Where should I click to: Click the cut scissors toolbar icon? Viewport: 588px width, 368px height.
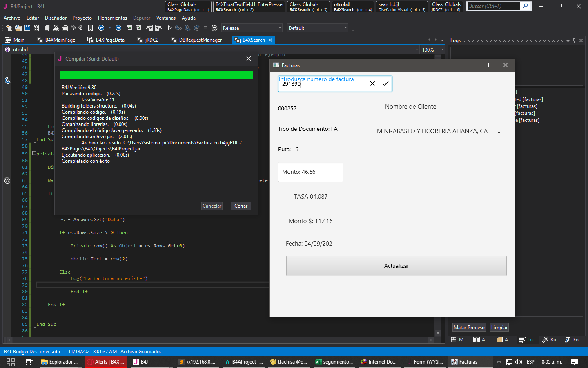tap(56, 28)
